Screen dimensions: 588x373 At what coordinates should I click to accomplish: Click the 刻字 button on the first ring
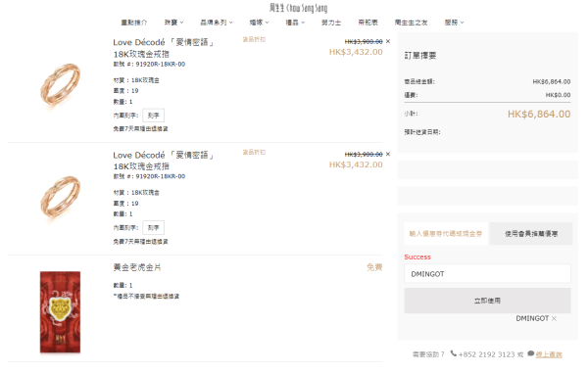pyautogui.click(x=154, y=116)
